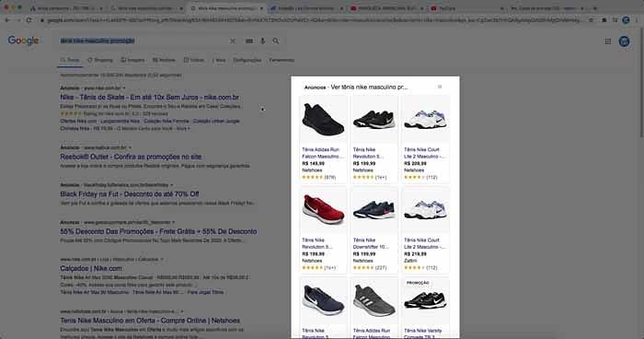
Task: Open the Nike Varsity PROMOÇÃO shoe image
Action: pos(425,300)
